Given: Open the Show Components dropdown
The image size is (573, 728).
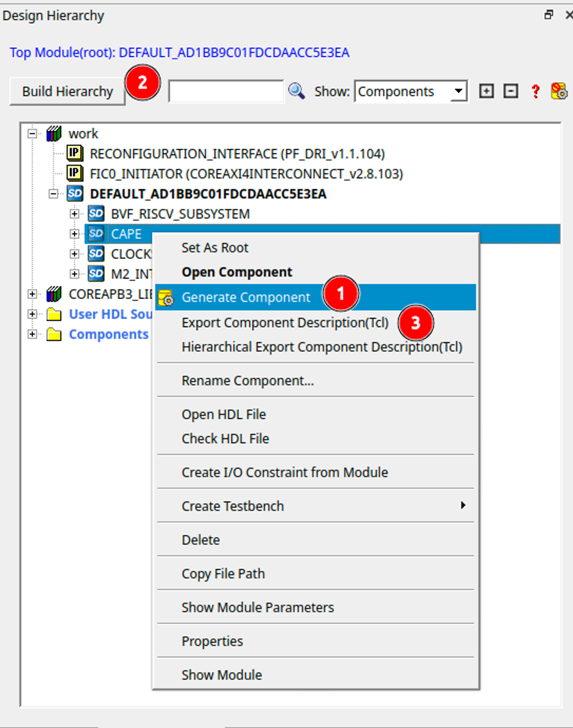Looking at the screenshot, I should 458,91.
